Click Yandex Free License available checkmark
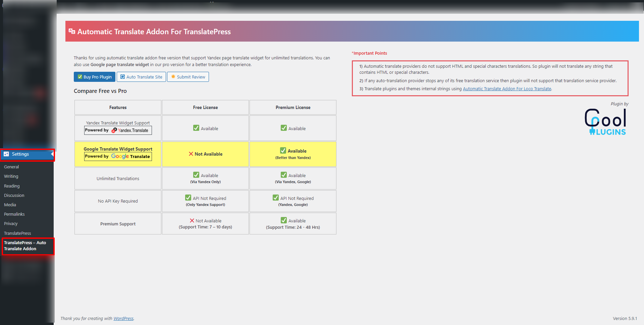The image size is (644, 325). tap(196, 128)
